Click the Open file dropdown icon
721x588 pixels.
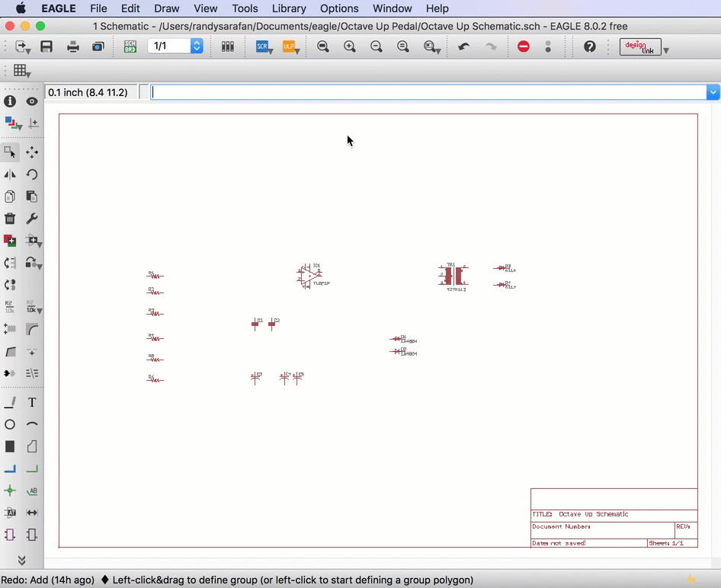[23, 47]
